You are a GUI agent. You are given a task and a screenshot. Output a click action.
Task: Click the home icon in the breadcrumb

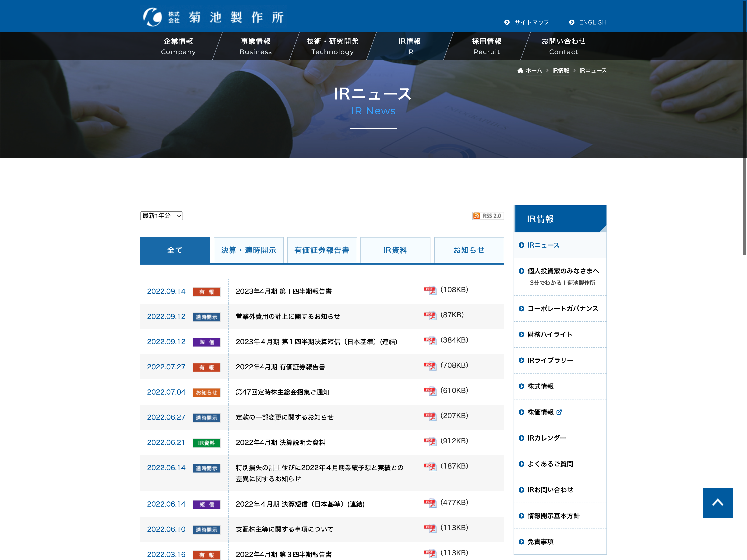(x=520, y=70)
